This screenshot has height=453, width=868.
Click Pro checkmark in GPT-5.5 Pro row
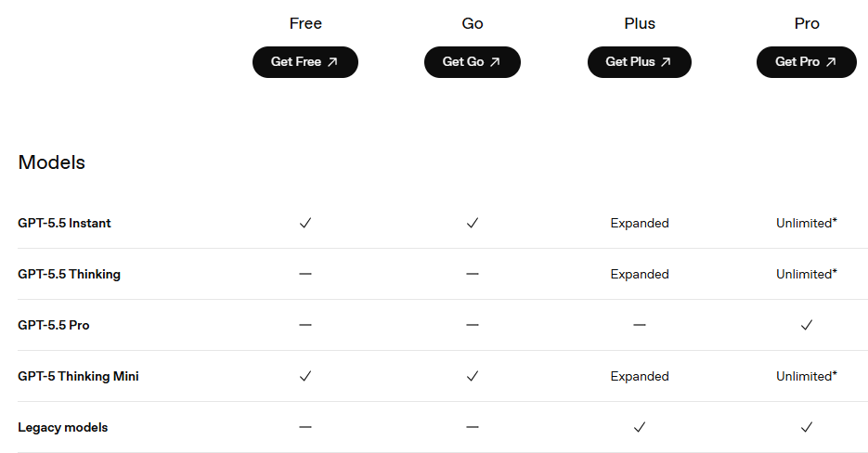click(807, 325)
